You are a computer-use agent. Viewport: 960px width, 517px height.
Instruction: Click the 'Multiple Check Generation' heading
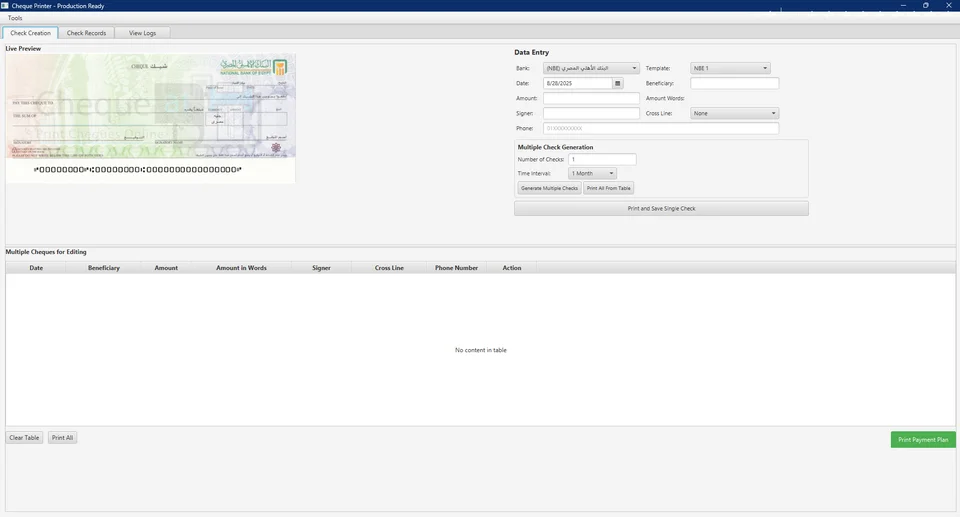point(555,147)
